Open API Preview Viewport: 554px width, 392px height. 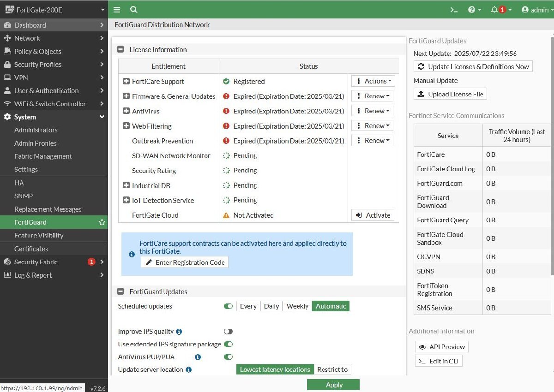pyautogui.click(x=442, y=347)
